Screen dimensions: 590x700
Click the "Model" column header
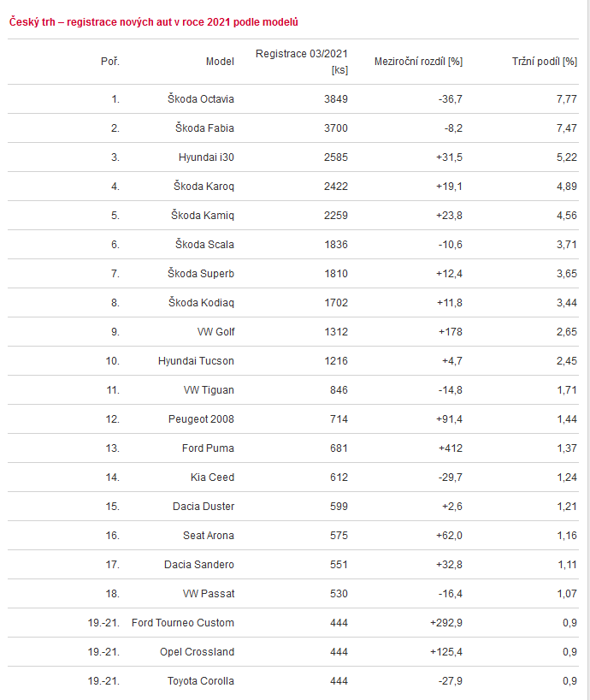pos(220,62)
